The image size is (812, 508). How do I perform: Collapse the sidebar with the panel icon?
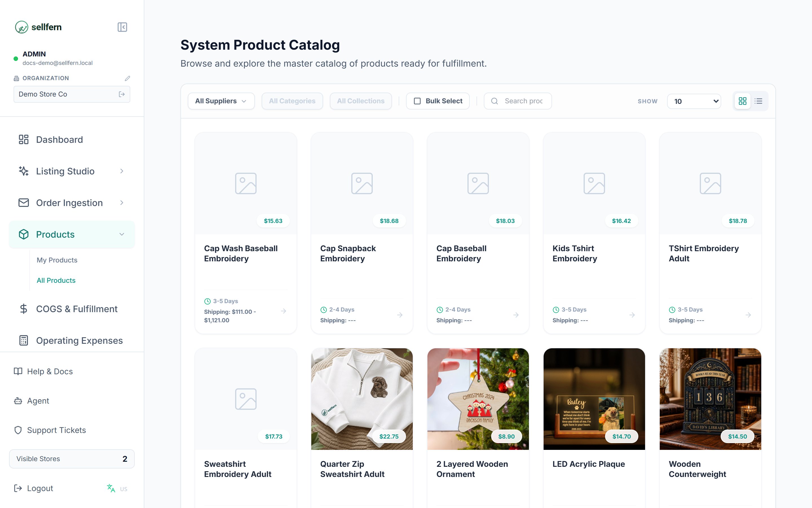coord(122,27)
